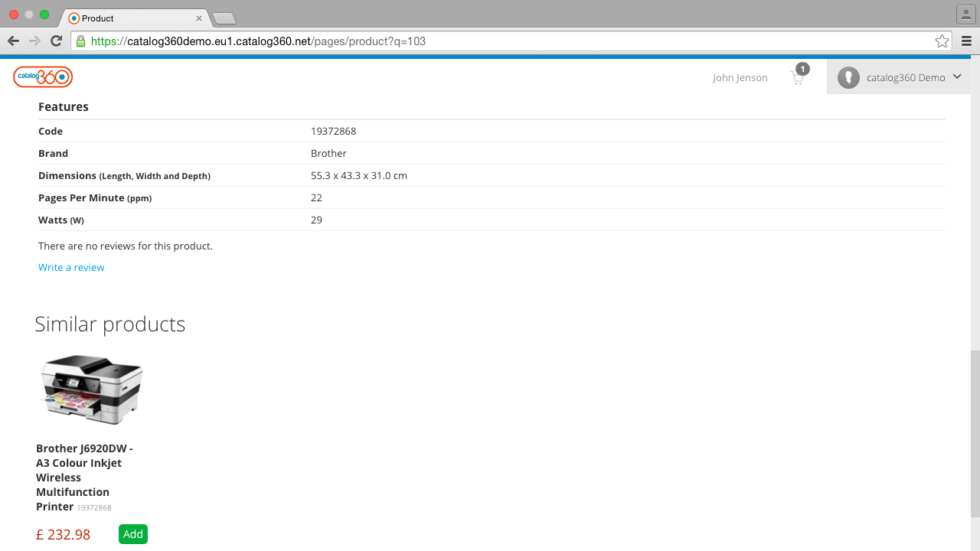Click the Watts value 29
The height and width of the screenshot is (551, 980).
tap(316, 220)
